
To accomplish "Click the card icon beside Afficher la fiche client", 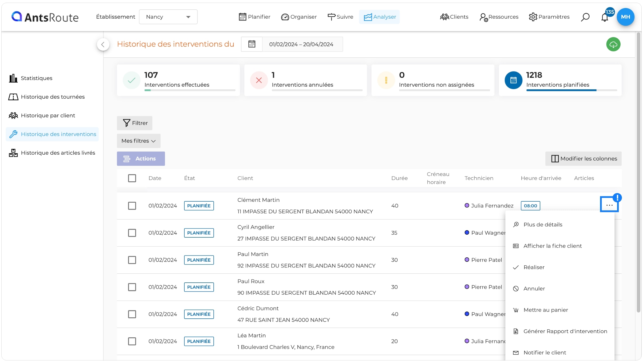I will click(516, 246).
